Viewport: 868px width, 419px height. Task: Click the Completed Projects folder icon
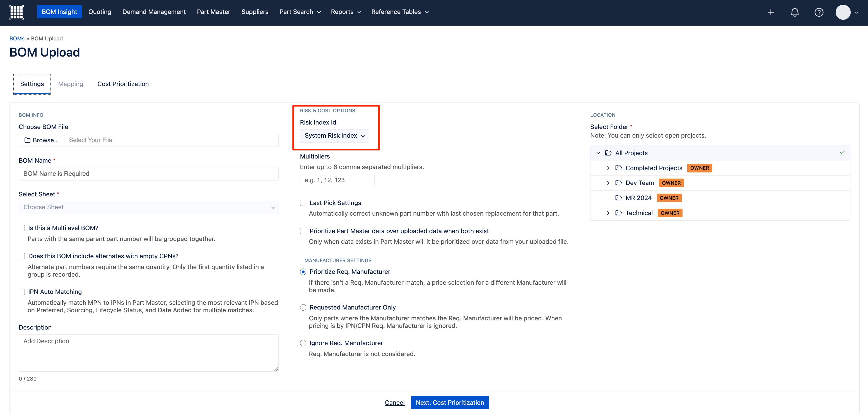[x=618, y=168]
